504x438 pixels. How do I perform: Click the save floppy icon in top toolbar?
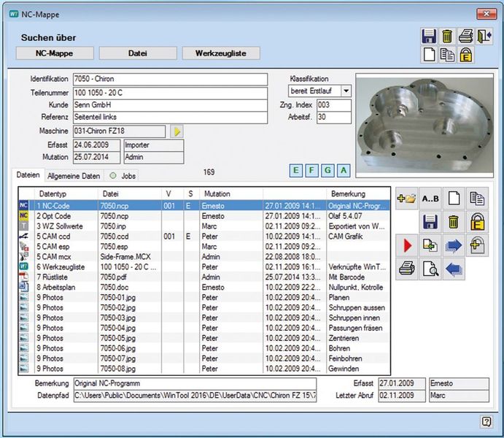point(429,36)
